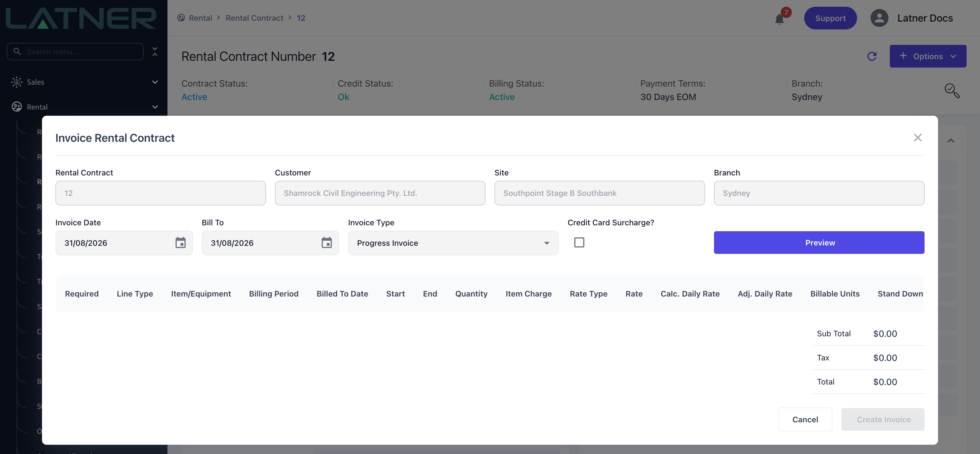Click the Start column header
Viewport: 980px width, 454px height.
(x=395, y=294)
